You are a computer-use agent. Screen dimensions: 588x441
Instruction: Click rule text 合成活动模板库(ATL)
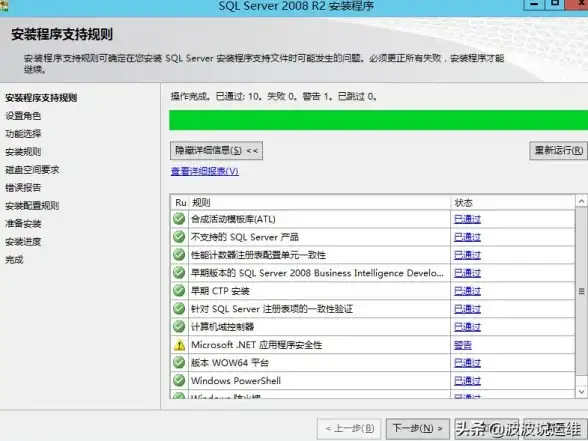point(233,219)
